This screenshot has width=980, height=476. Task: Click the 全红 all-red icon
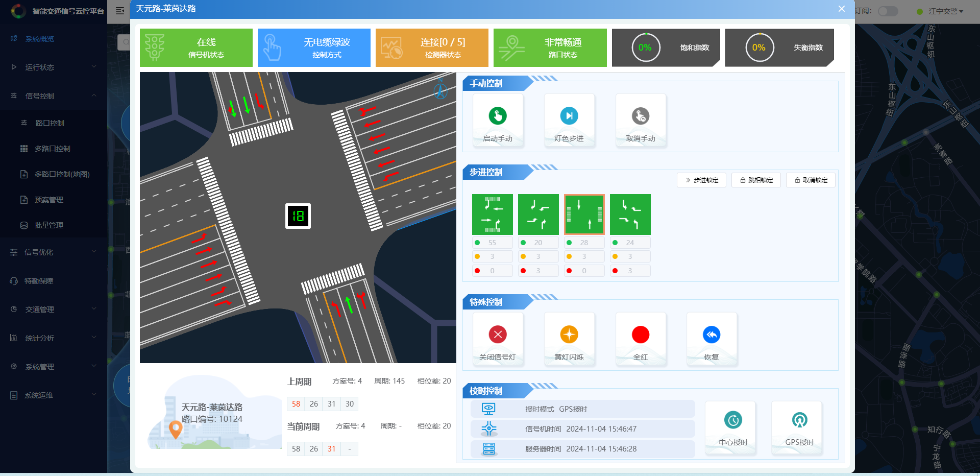pos(641,335)
